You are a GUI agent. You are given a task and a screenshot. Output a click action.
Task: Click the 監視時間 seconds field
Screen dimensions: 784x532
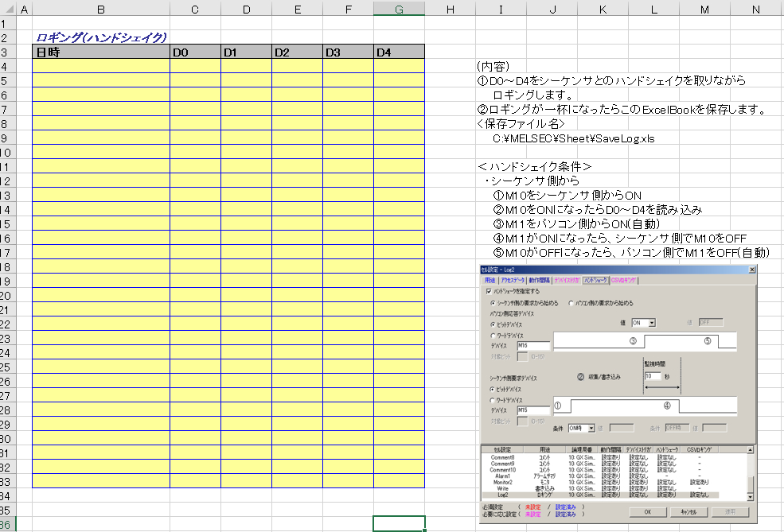(653, 375)
